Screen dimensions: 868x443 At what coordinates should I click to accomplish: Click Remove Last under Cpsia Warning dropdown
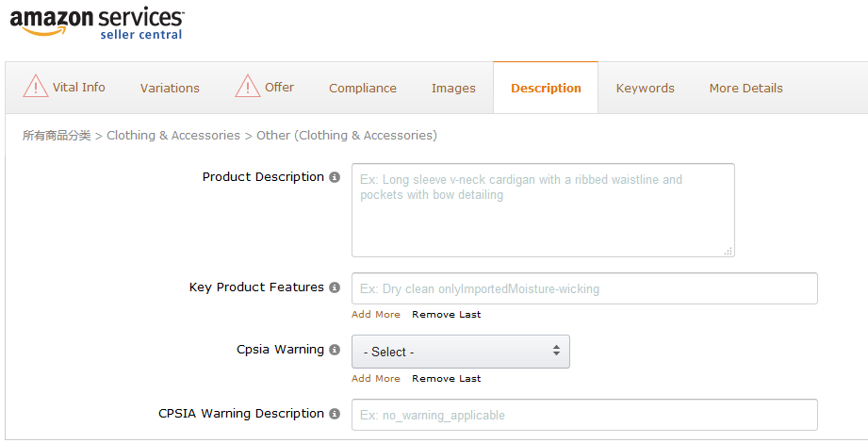pyautogui.click(x=446, y=379)
